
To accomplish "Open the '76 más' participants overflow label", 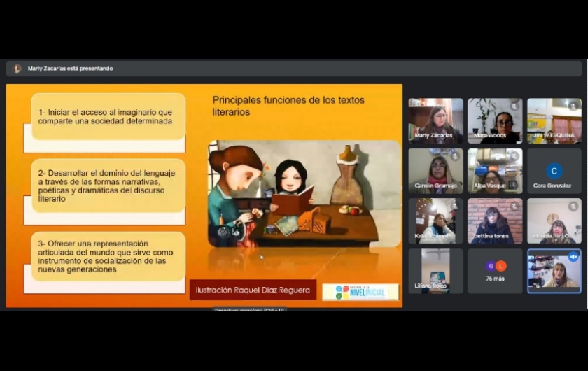I will pos(495,279).
